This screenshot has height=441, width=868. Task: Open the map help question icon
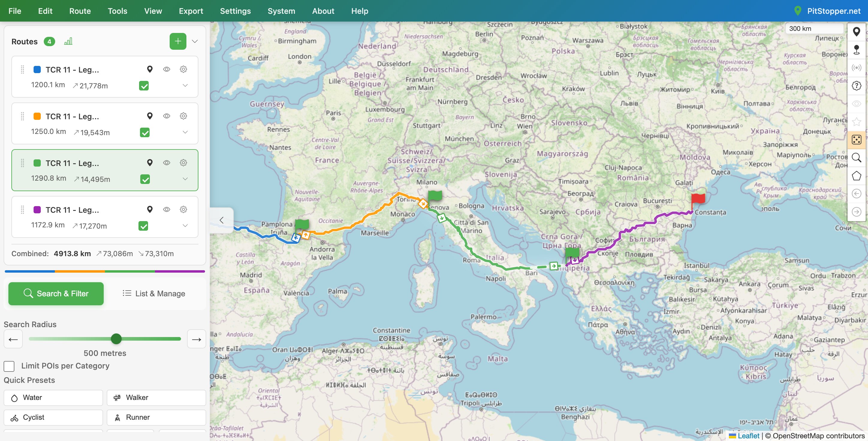pos(856,86)
